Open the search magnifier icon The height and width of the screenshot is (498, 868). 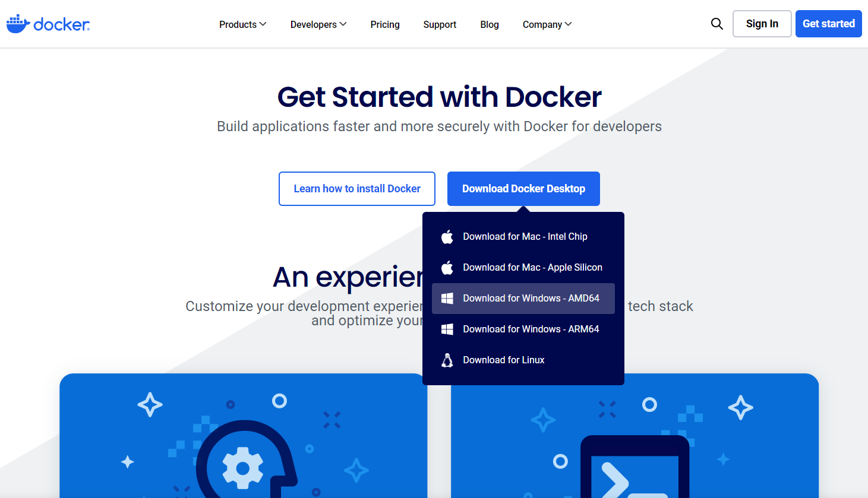coord(717,24)
